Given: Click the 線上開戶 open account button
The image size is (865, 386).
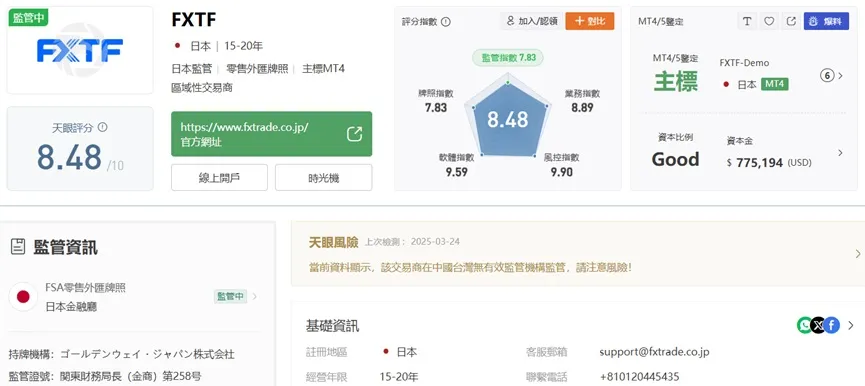Looking at the screenshot, I should [x=219, y=178].
